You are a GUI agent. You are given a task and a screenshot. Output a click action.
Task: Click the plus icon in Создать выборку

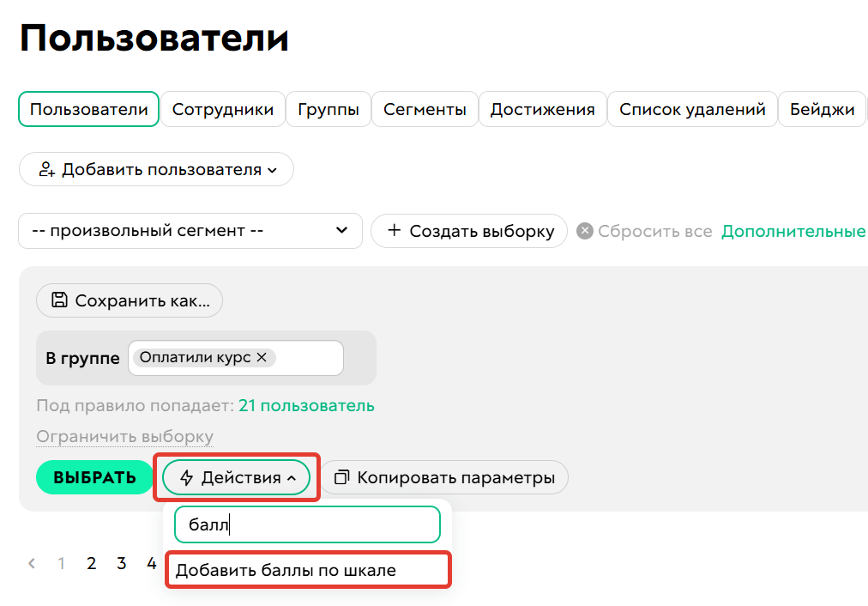(x=395, y=231)
